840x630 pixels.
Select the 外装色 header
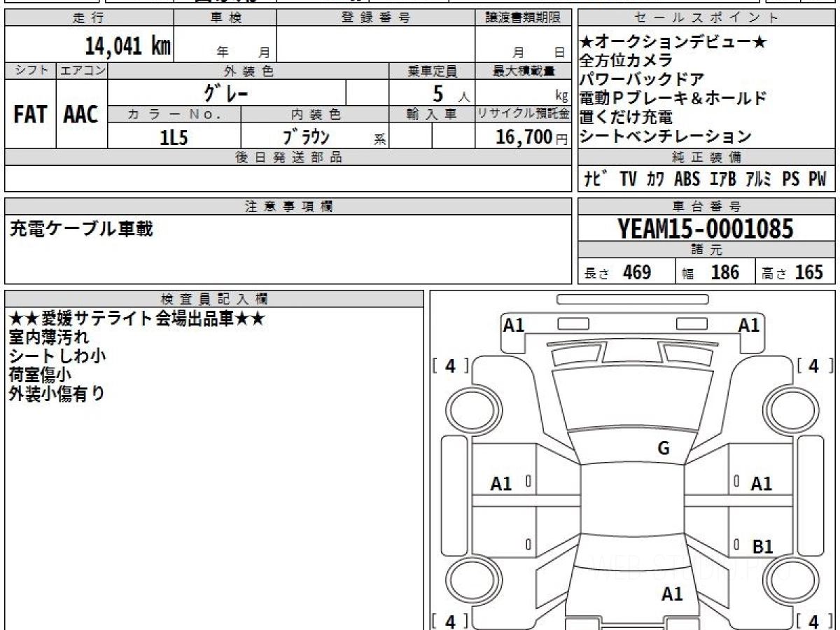click(x=248, y=71)
